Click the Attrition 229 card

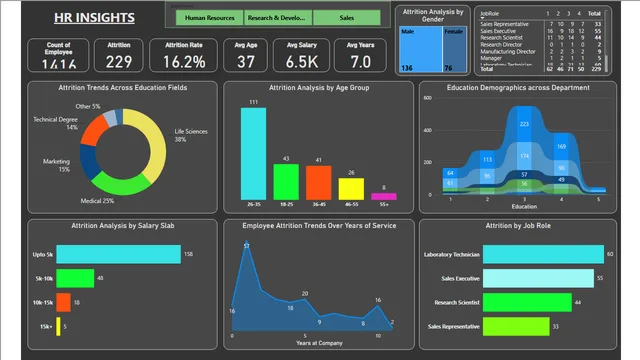(x=119, y=55)
